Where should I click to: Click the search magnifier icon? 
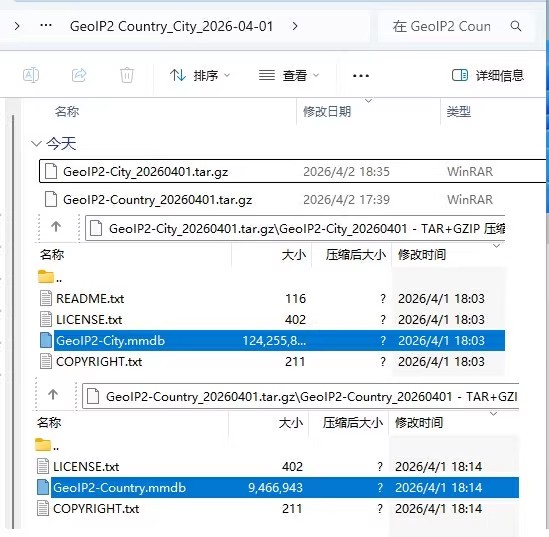[516, 26]
